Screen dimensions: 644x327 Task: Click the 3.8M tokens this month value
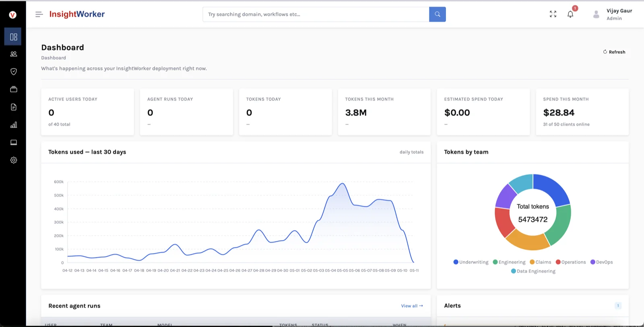pos(356,113)
